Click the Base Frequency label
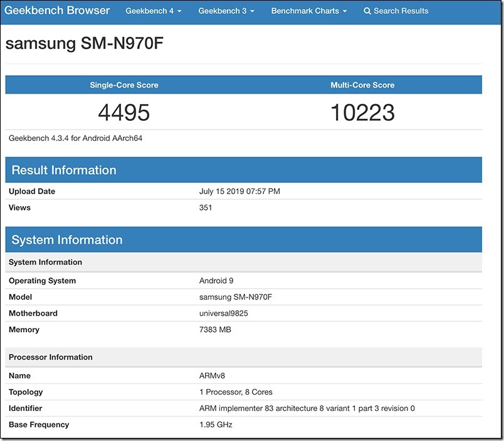 [x=39, y=425]
